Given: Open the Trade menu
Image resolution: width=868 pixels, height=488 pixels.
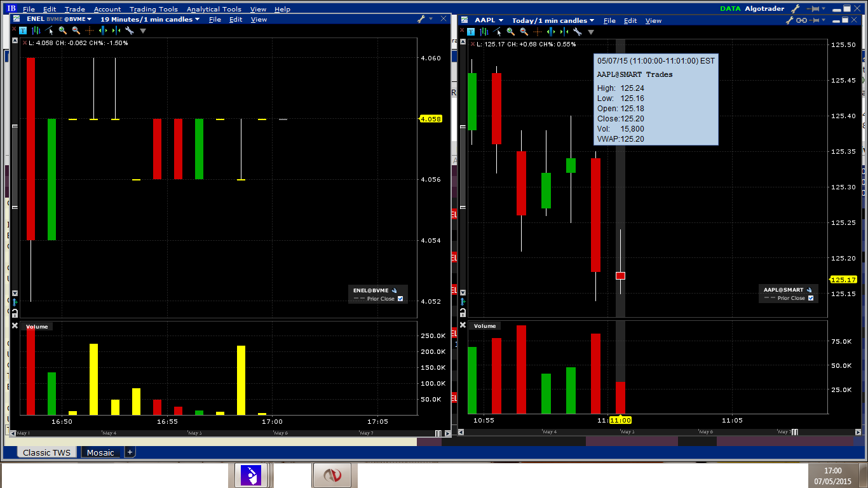Looking at the screenshot, I should click(x=75, y=10).
